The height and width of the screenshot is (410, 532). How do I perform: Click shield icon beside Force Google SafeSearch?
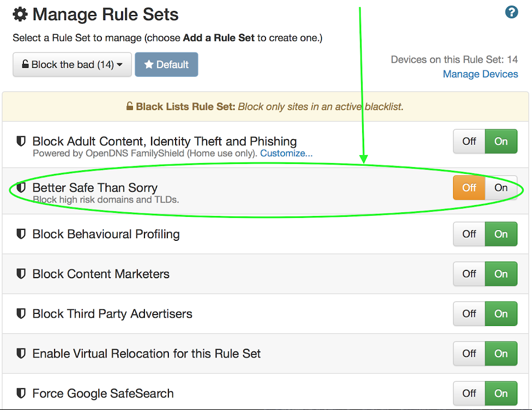pos(21,393)
